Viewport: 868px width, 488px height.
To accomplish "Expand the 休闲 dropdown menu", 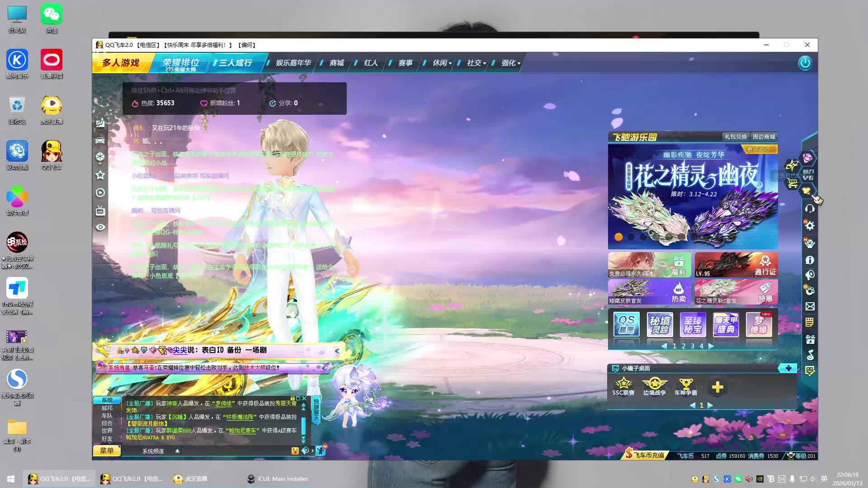I will click(x=442, y=63).
